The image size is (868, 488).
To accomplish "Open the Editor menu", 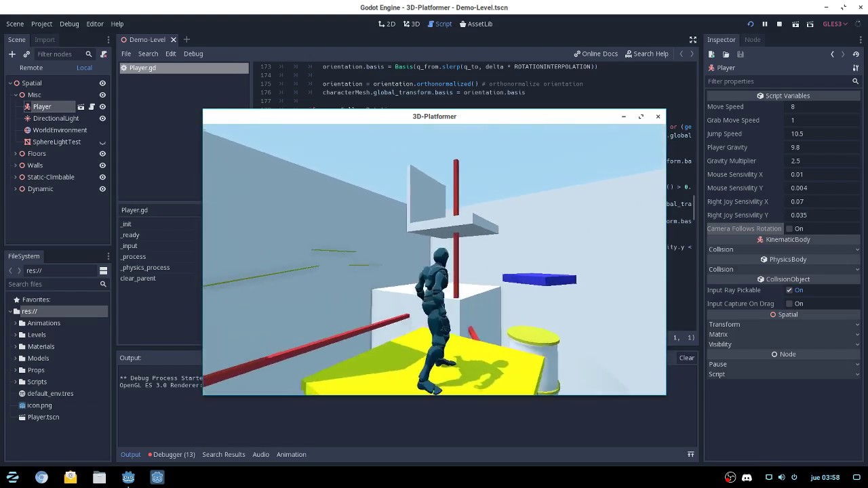I will click(95, 24).
